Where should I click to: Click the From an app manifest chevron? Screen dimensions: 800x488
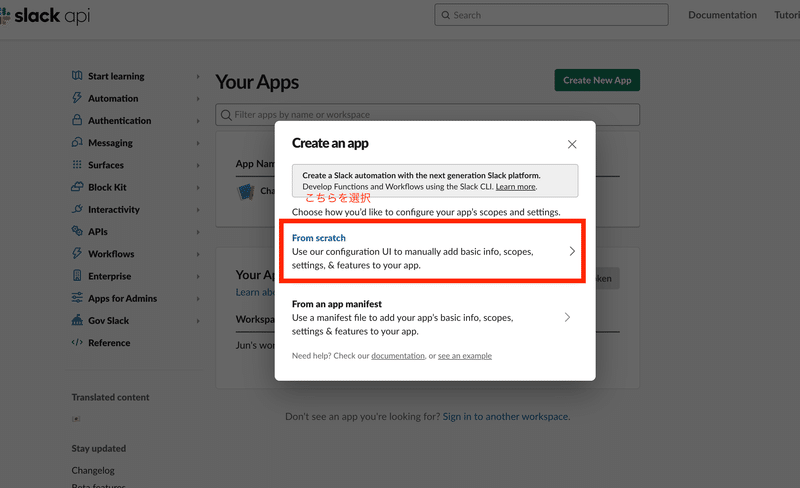[x=567, y=318]
